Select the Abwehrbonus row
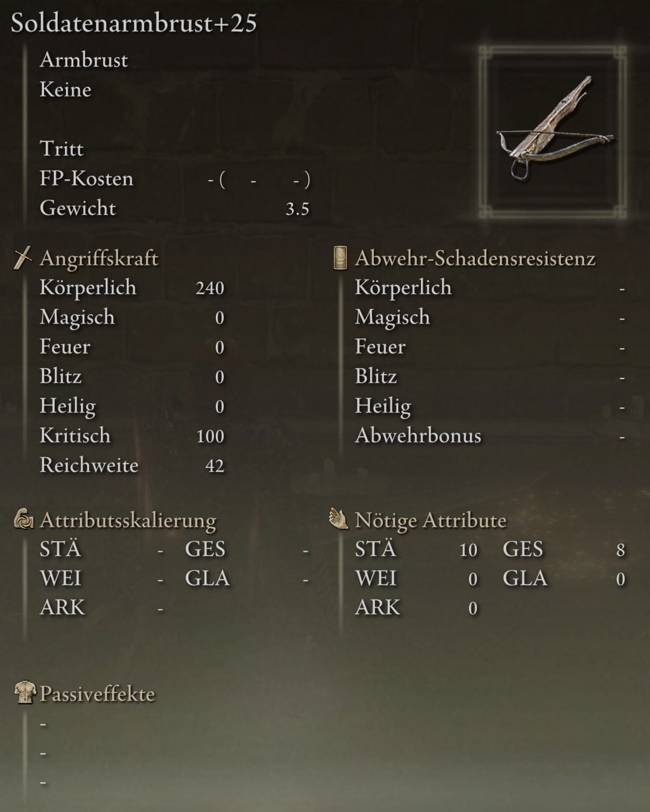Viewport: 650px width, 812px height. (x=490, y=436)
